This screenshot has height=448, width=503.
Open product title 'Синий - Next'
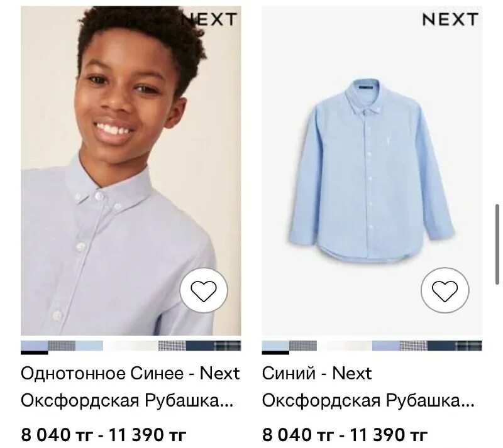click(x=317, y=373)
